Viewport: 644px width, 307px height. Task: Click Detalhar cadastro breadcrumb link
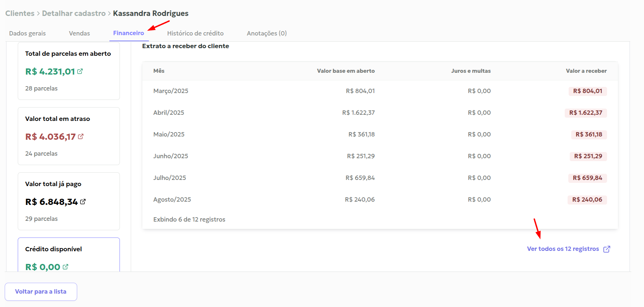click(74, 13)
